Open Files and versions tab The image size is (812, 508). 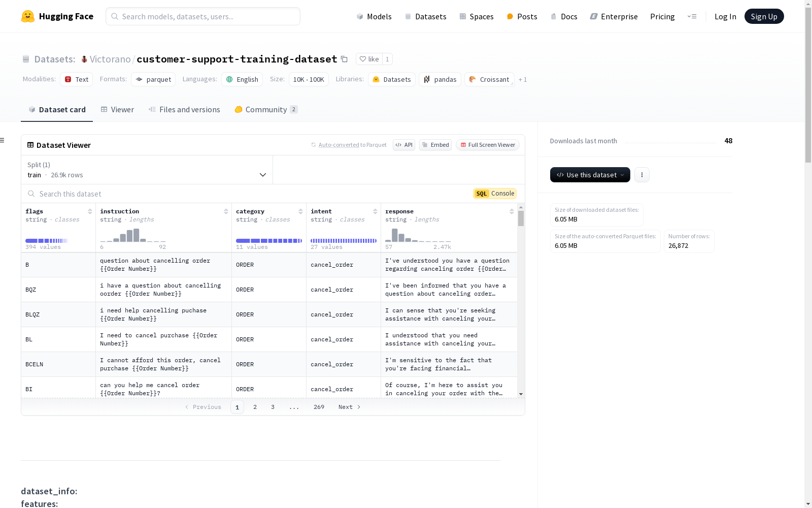[x=184, y=110]
